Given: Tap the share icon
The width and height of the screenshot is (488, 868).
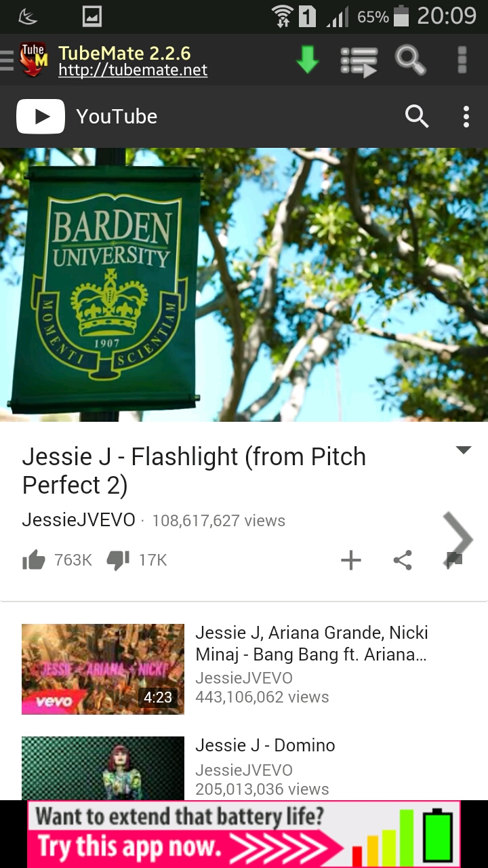Looking at the screenshot, I should [x=403, y=560].
